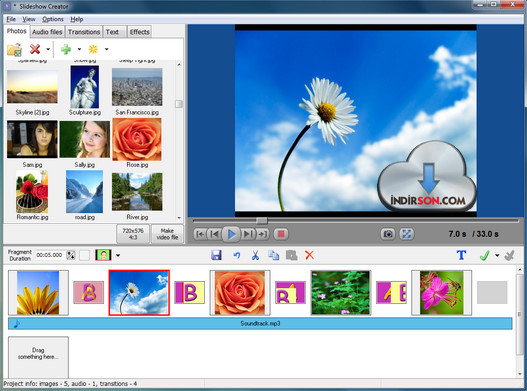This screenshot has width=527, height=391.
Task: Toggle fullscreen preview icon
Action: 406,234
